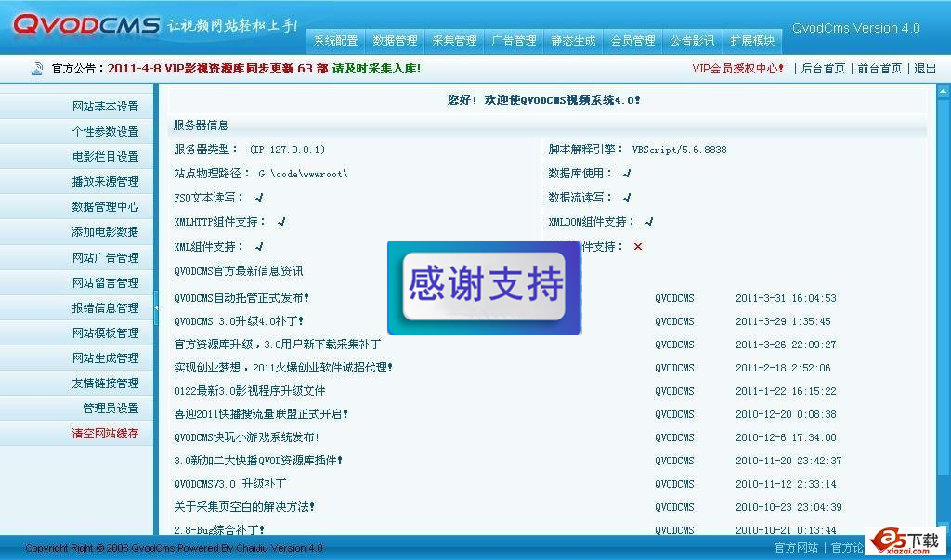951x560 pixels.
Task: Click XMLHTTP组件支持 check mark
Action: point(280,221)
